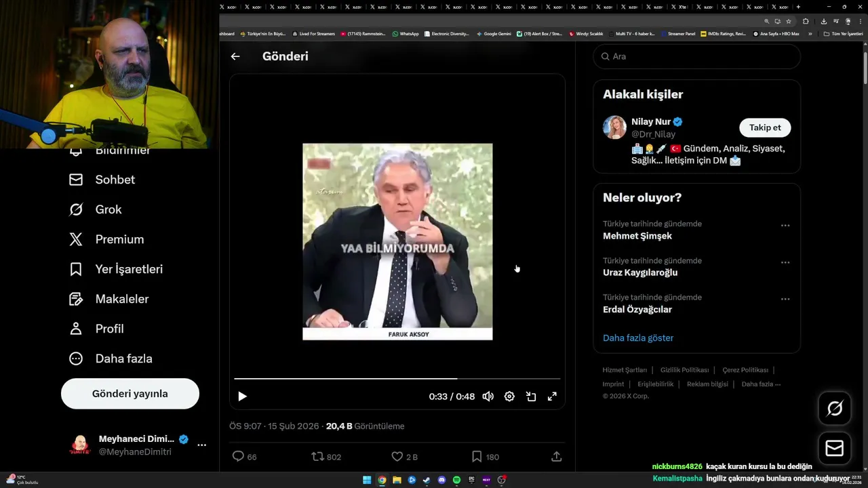Open Epic Games Launcher from the taskbar
The height and width of the screenshot is (488, 868).
pyautogui.click(x=471, y=480)
